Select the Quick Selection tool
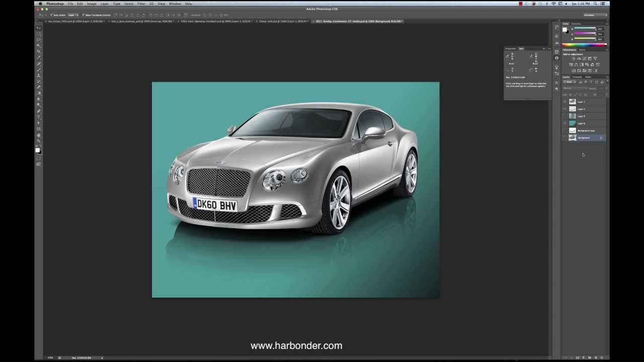The height and width of the screenshot is (362, 644). [x=39, y=46]
